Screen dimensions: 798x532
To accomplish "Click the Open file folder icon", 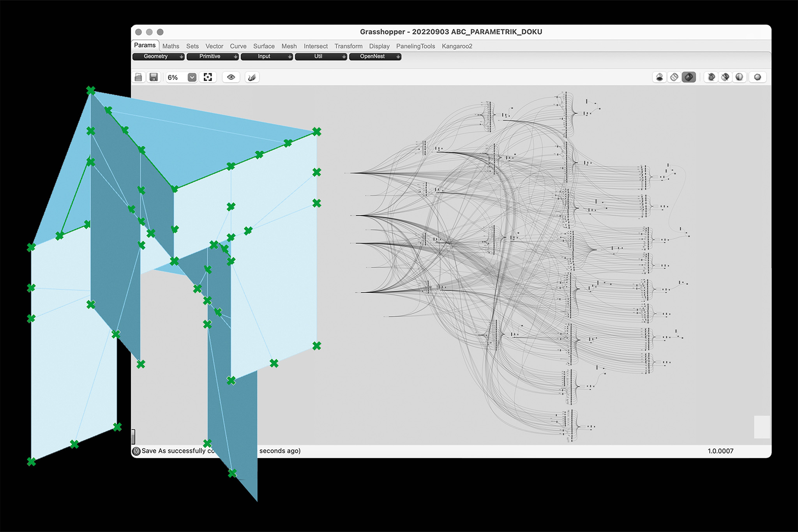I will point(138,77).
